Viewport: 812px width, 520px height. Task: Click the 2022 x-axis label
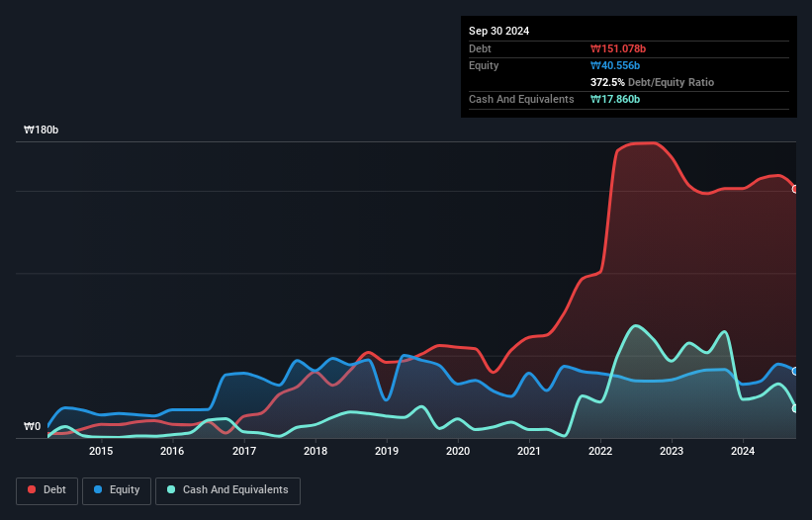click(x=600, y=451)
